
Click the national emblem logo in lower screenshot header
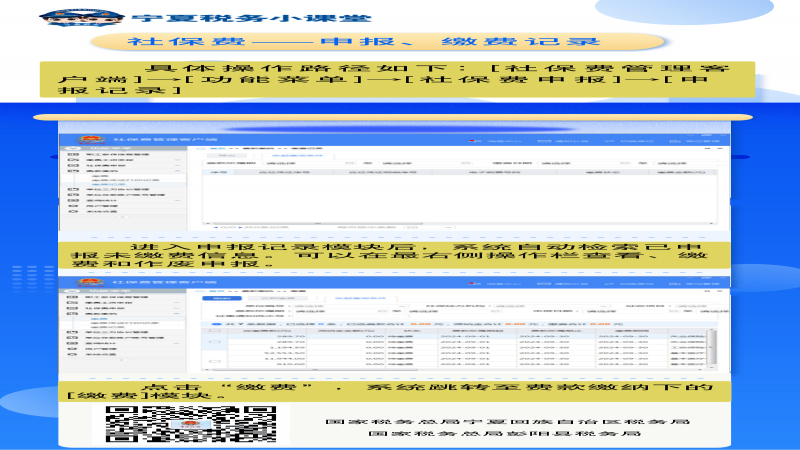click(91, 282)
